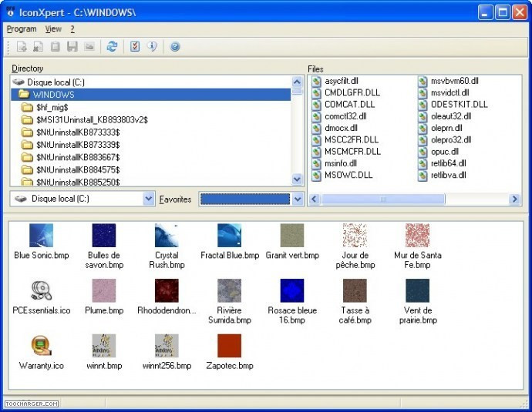Click the Refresh toolbar icon
The image size is (532, 412).
pyautogui.click(x=112, y=46)
